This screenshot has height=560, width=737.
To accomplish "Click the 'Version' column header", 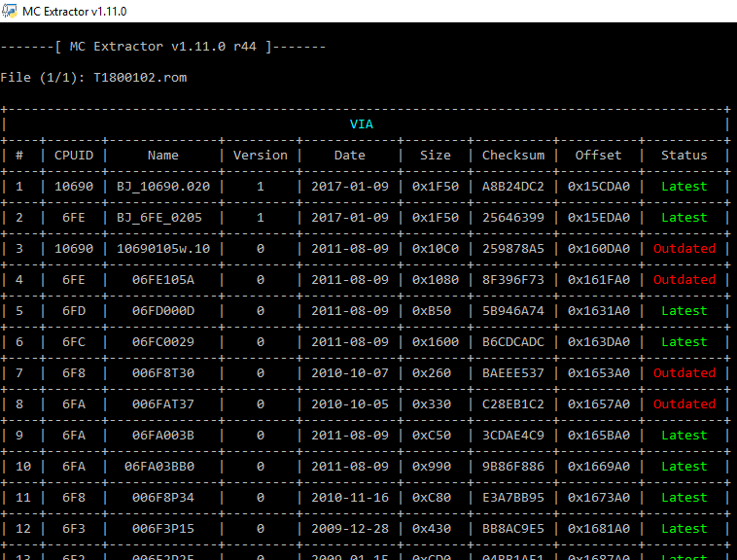I will coord(261,155).
